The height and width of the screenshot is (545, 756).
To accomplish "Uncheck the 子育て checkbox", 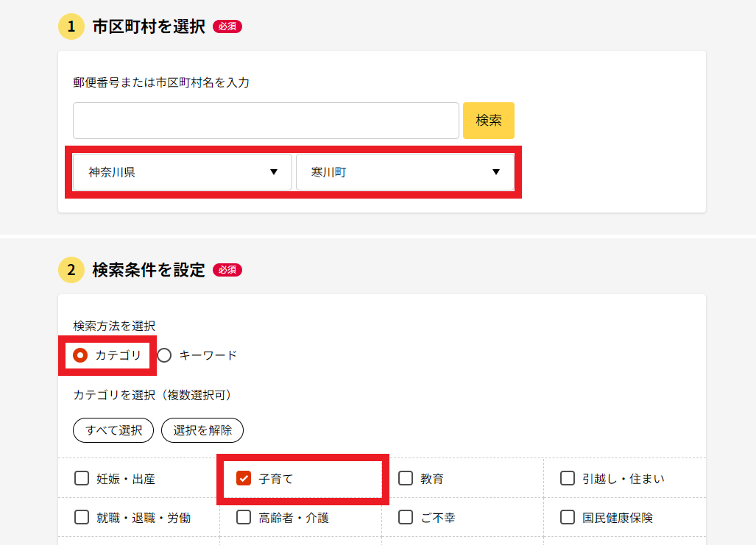I will 244,479.
